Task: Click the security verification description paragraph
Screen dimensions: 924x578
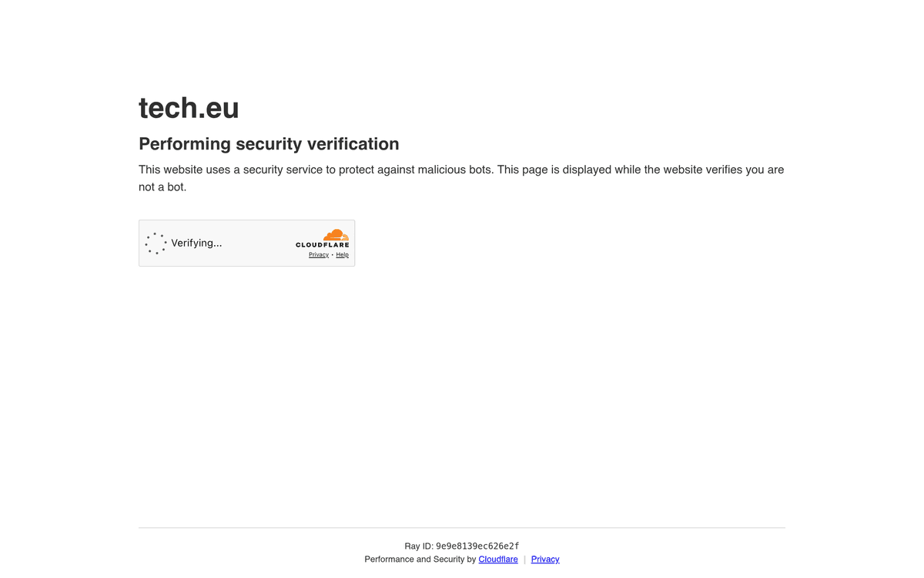Action: 461,177
